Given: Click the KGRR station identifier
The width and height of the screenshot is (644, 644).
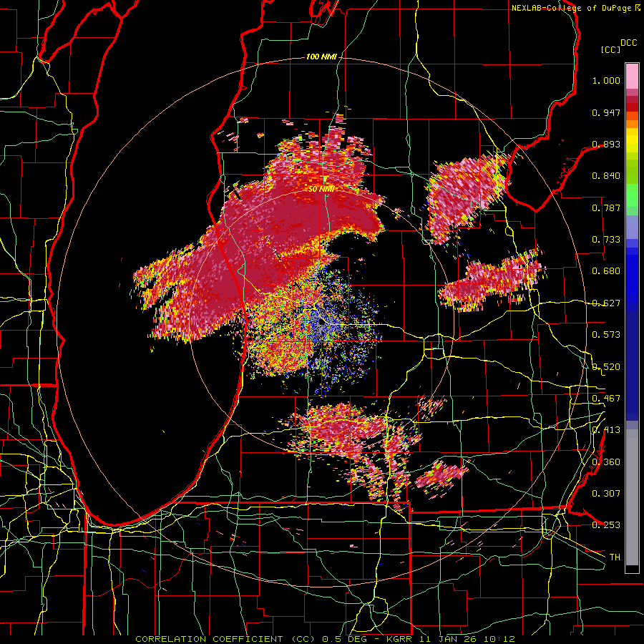Looking at the screenshot, I should point(399,639).
